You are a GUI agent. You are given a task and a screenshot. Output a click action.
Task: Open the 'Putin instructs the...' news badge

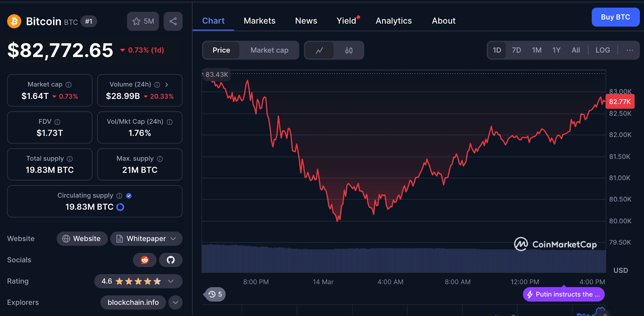tap(563, 294)
